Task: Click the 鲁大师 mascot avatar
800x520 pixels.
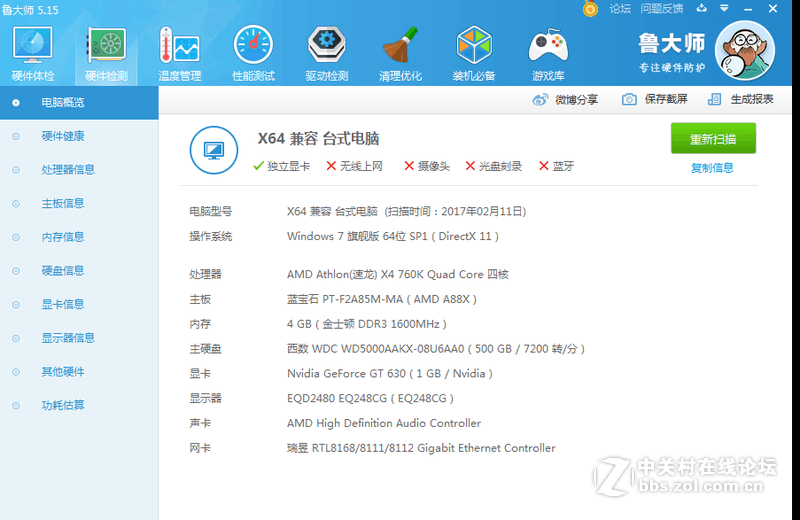Action: pyautogui.click(x=745, y=51)
